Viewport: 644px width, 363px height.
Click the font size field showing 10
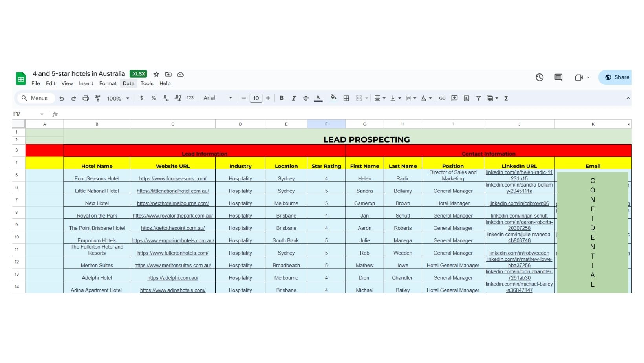pos(256,98)
